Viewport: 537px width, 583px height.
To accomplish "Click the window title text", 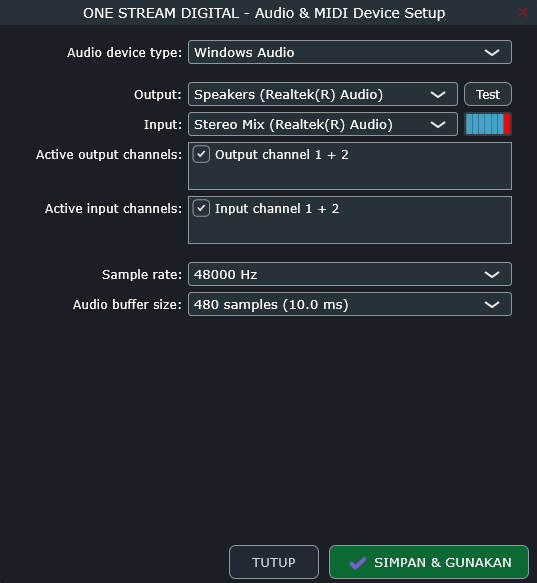I will coord(264,13).
